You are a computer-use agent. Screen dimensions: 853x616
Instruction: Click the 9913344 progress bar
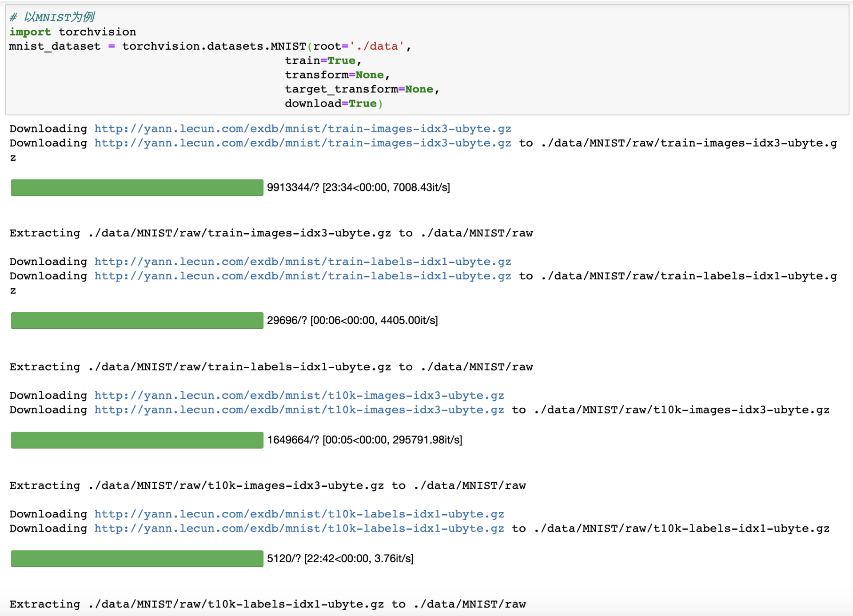click(137, 187)
